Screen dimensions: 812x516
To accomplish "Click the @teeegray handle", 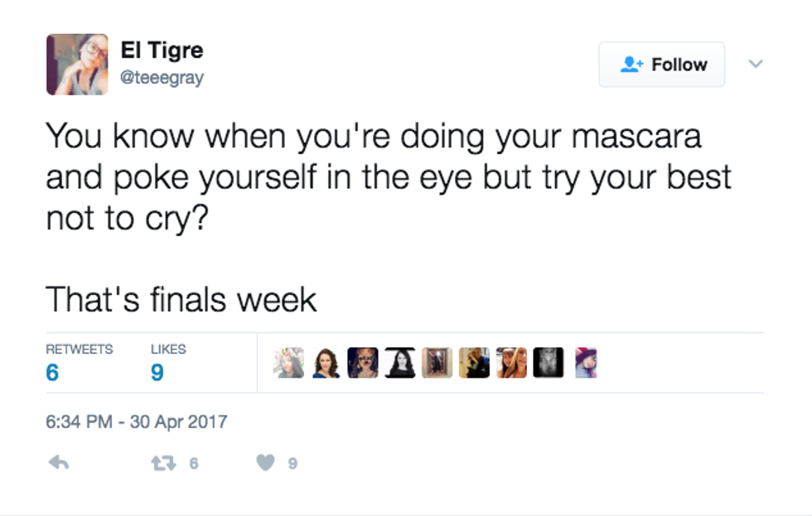I will (x=162, y=78).
